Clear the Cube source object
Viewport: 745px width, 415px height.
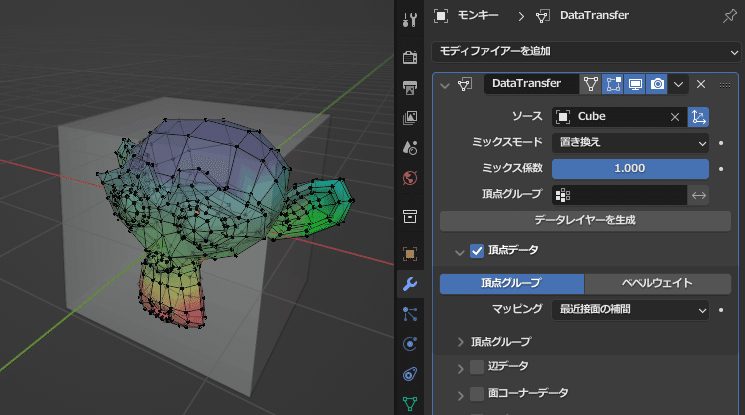click(x=675, y=117)
